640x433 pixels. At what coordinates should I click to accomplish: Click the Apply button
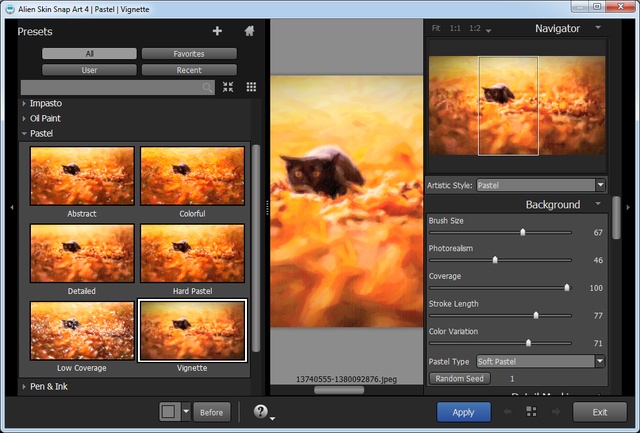tap(463, 411)
